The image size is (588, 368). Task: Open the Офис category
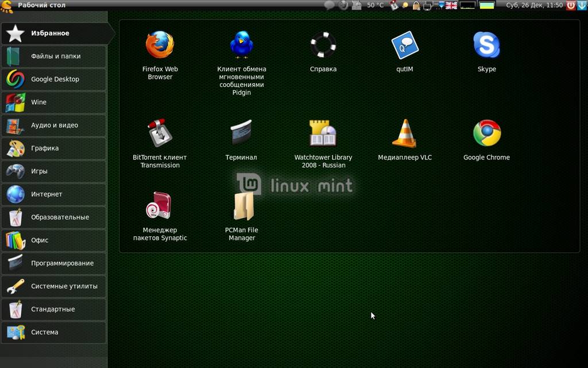pyautogui.click(x=53, y=240)
